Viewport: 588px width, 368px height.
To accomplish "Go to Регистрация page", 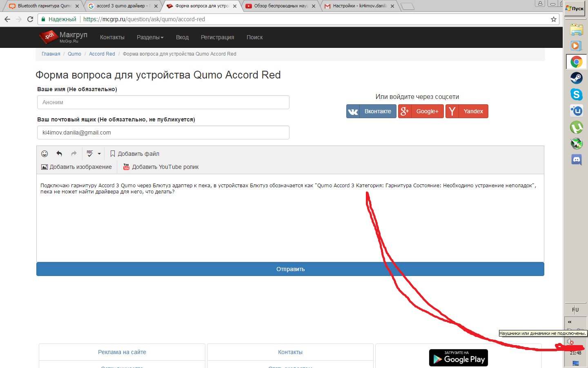I will point(217,37).
